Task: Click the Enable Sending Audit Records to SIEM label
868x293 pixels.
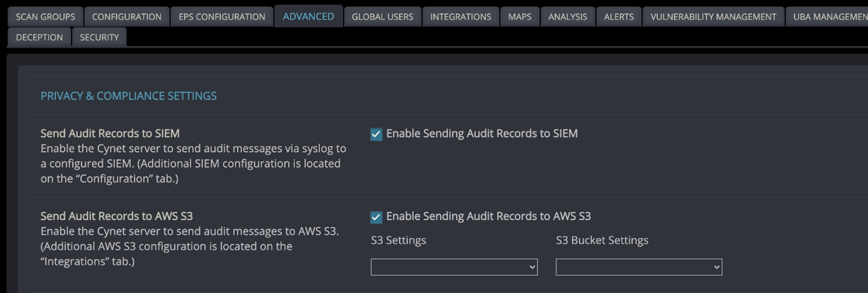Action: click(x=482, y=134)
